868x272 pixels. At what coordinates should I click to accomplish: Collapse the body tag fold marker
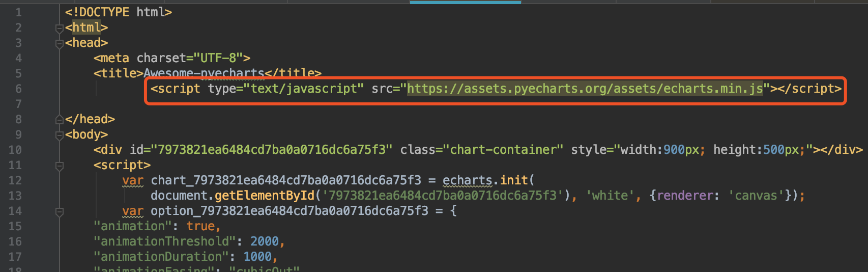coord(60,135)
